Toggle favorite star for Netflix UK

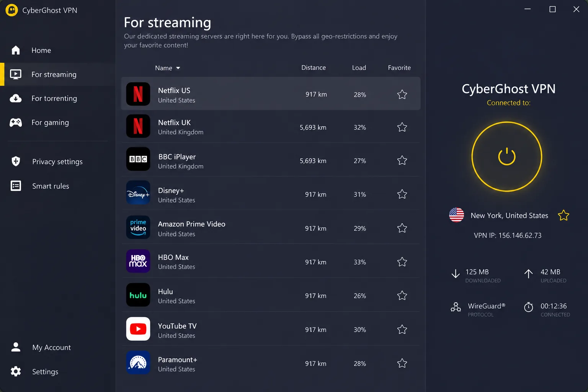point(402,127)
